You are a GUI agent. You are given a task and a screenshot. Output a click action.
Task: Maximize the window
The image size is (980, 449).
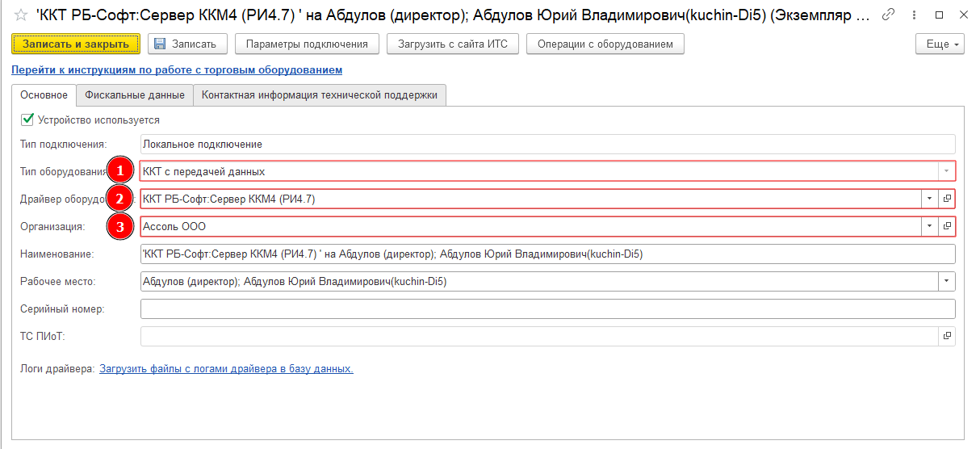(x=940, y=15)
